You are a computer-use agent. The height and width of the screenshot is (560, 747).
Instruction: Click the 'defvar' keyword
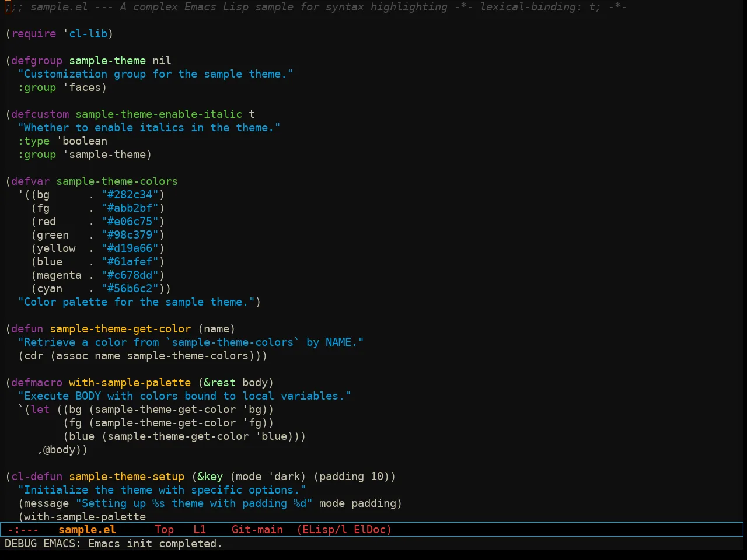click(x=30, y=181)
